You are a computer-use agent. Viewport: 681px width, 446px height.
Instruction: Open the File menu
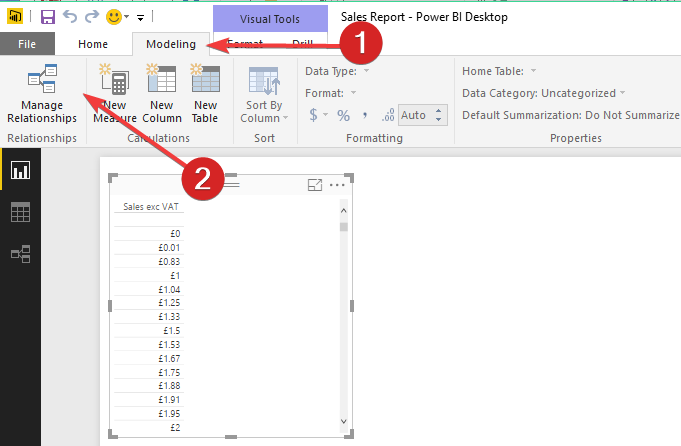[27, 44]
